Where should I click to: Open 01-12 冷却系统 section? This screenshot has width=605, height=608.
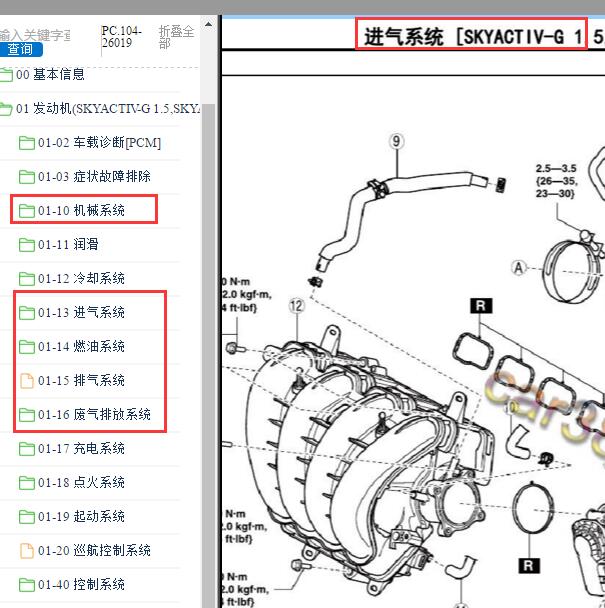pyautogui.click(x=81, y=278)
